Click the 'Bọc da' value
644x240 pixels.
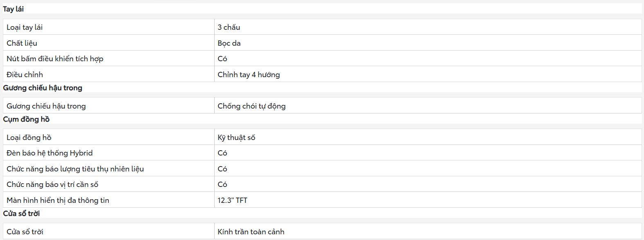(229, 43)
